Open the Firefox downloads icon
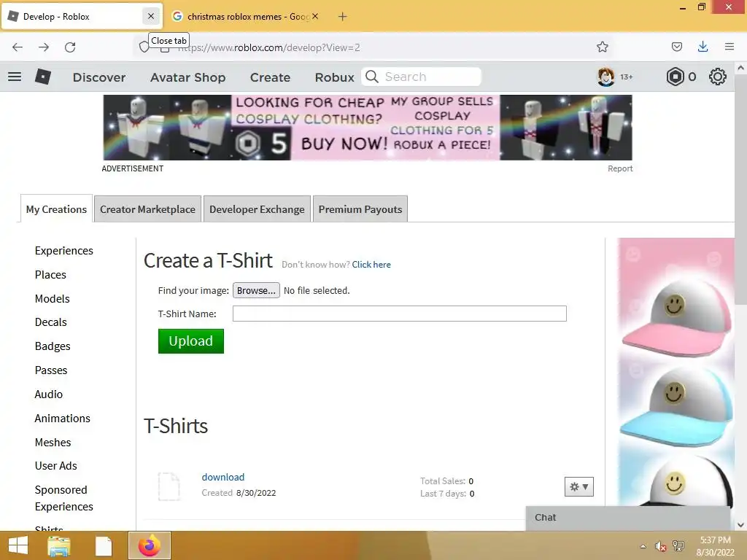 tap(703, 47)
